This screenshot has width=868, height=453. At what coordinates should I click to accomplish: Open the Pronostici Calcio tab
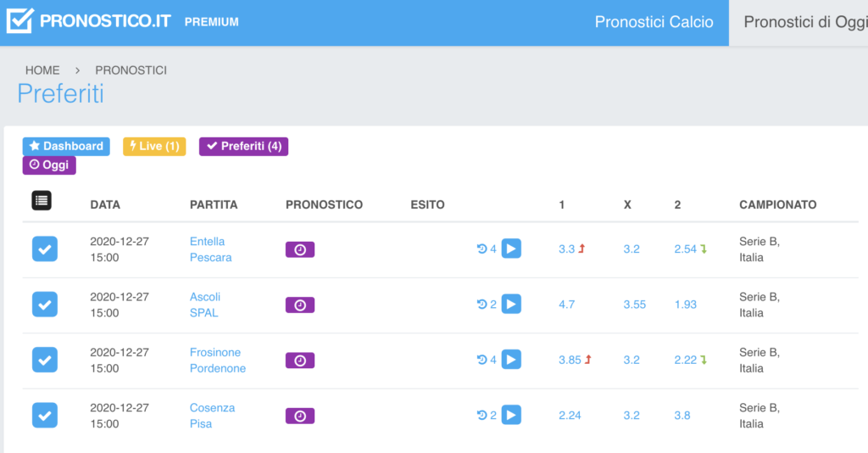click(x=654, y=22)
